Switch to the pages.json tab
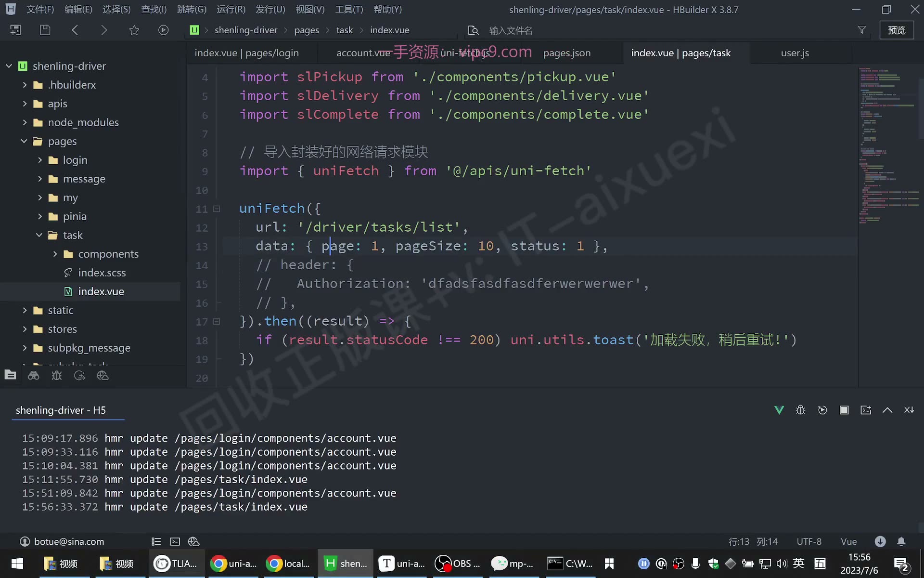Screen dimensions: 924x578 (x=567, y=53)
